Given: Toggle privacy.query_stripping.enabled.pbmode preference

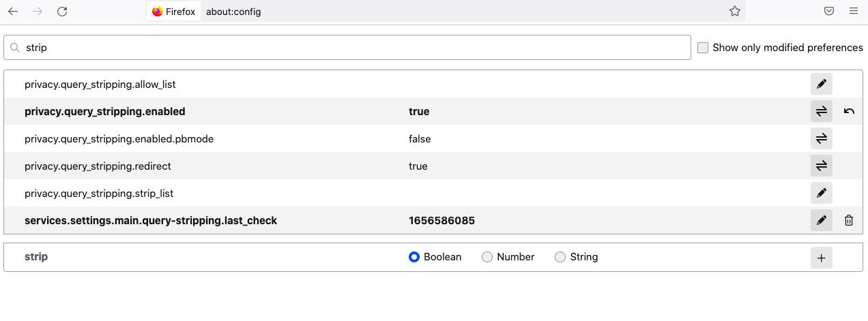Looking at the screenshot, I should (x=822, y=138).
